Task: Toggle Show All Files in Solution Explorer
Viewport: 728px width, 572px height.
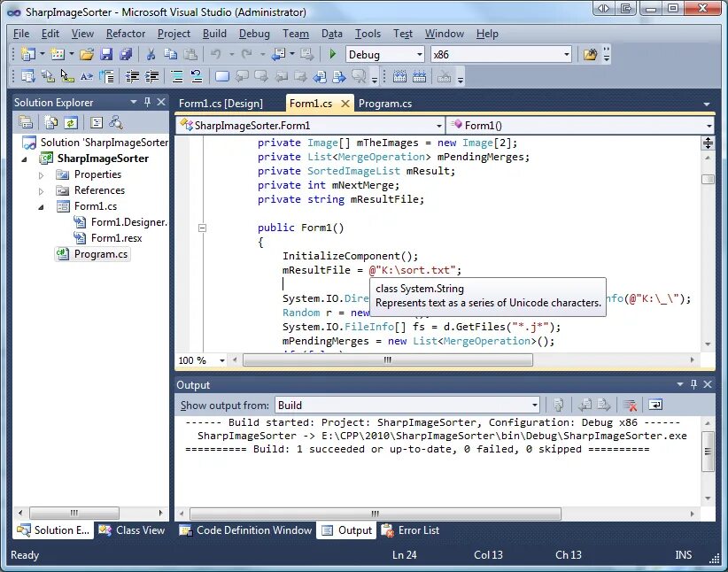Action: tap(50, 122)
